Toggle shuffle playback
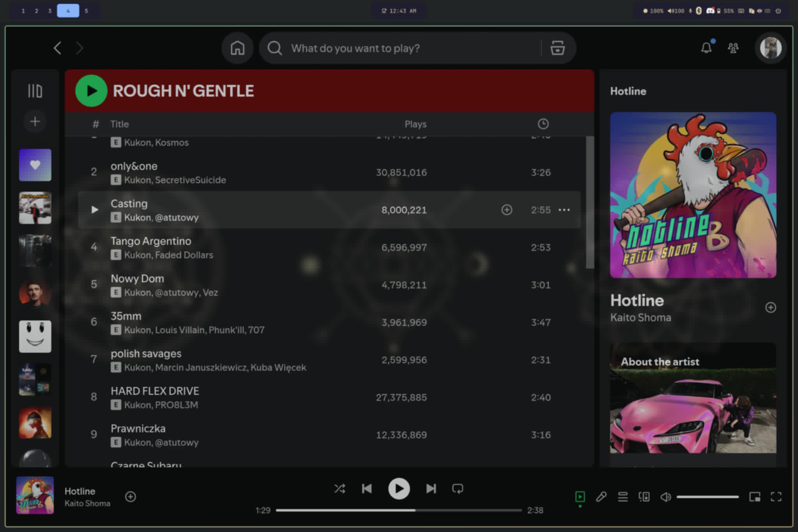The image size is (798, 532). tap(339, 488)
